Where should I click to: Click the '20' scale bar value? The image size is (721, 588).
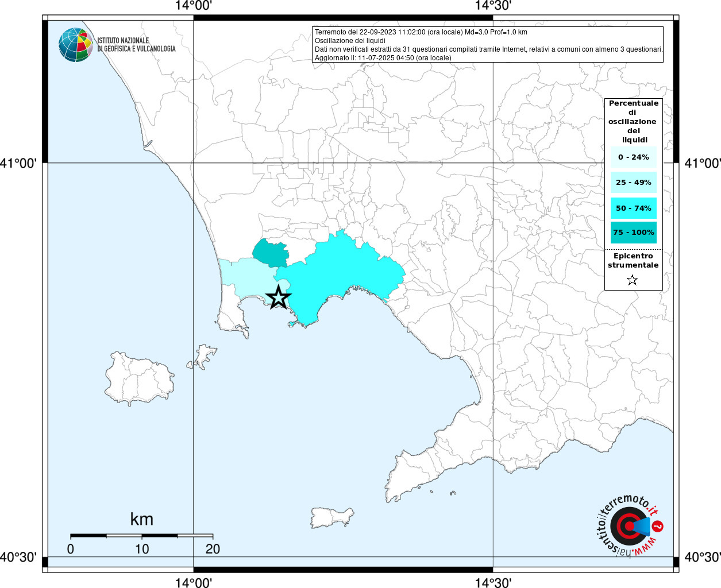pos(213,549)
